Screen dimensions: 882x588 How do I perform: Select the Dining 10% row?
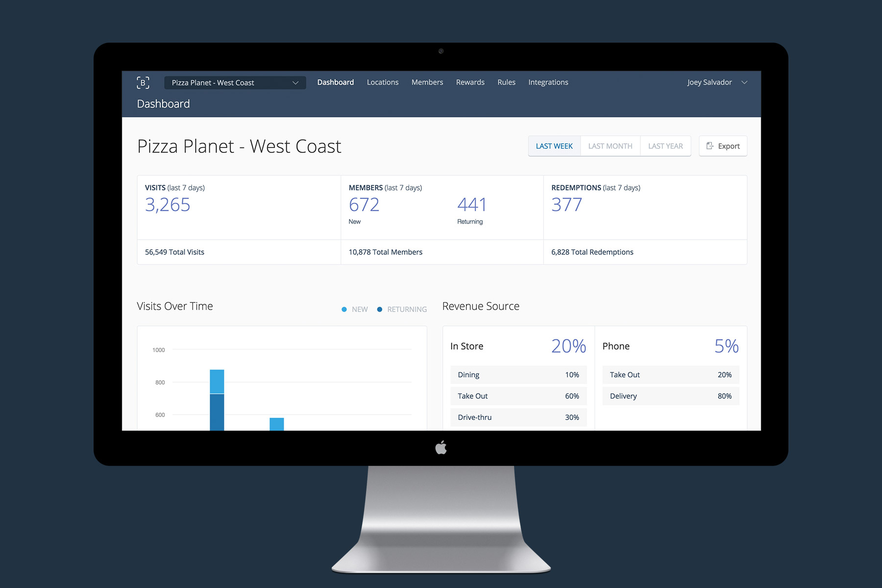[x=518, y=375]
